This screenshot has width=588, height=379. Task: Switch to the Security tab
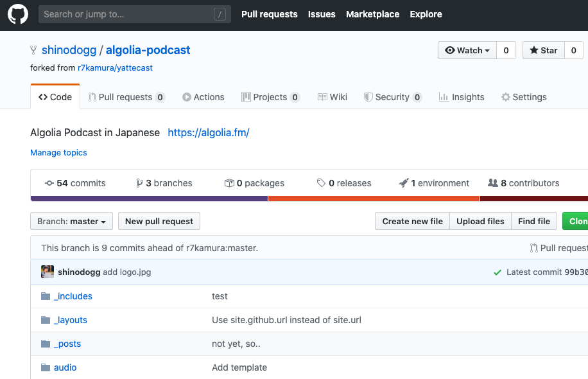[393, 97]
